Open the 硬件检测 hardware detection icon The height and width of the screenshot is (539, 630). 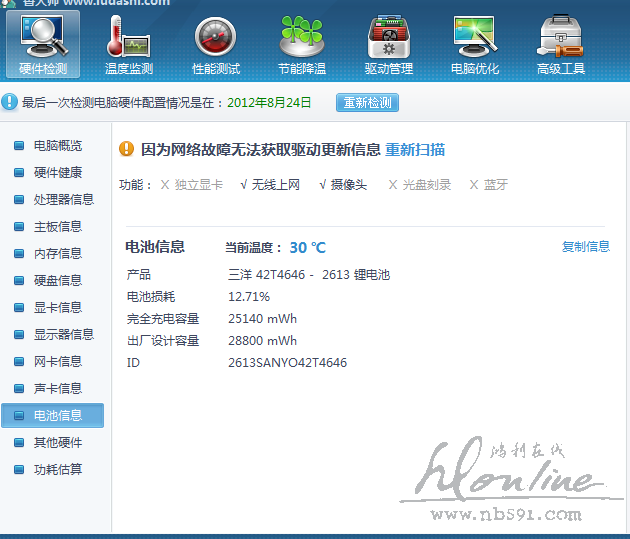[43, 38]
